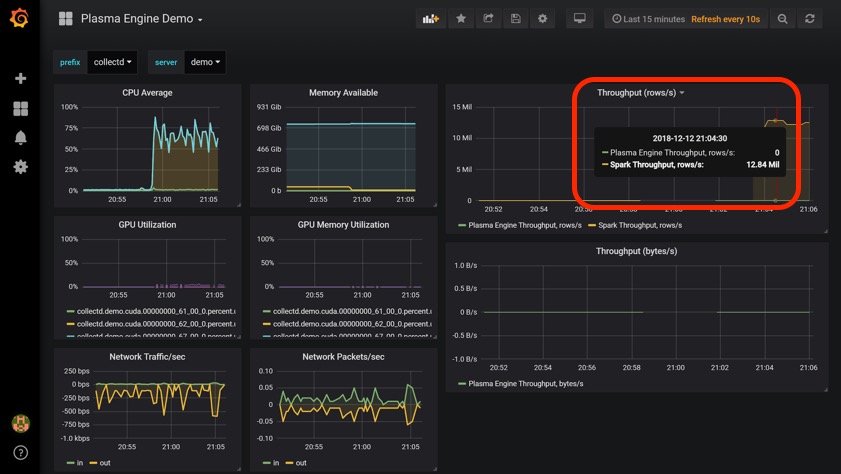Screen dimensions: 841x474
Task: Open the Dashboards grid icon in sidebar
Action: 20,108
